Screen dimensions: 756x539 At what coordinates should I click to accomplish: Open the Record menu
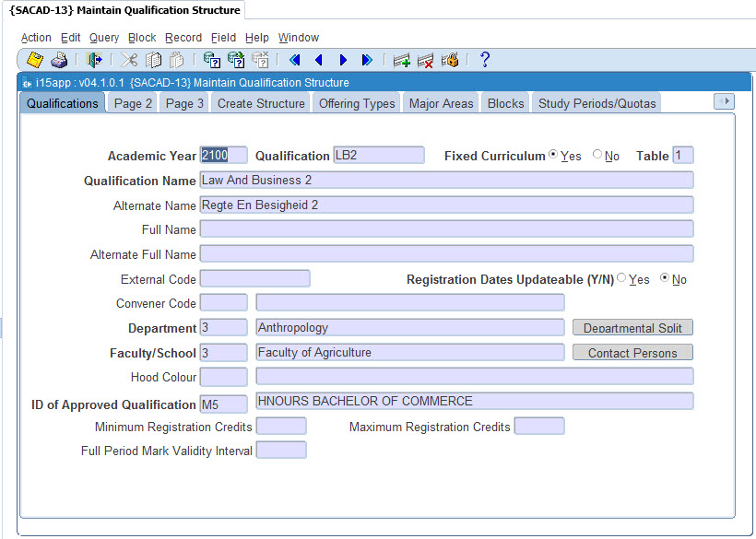point(183,38)
